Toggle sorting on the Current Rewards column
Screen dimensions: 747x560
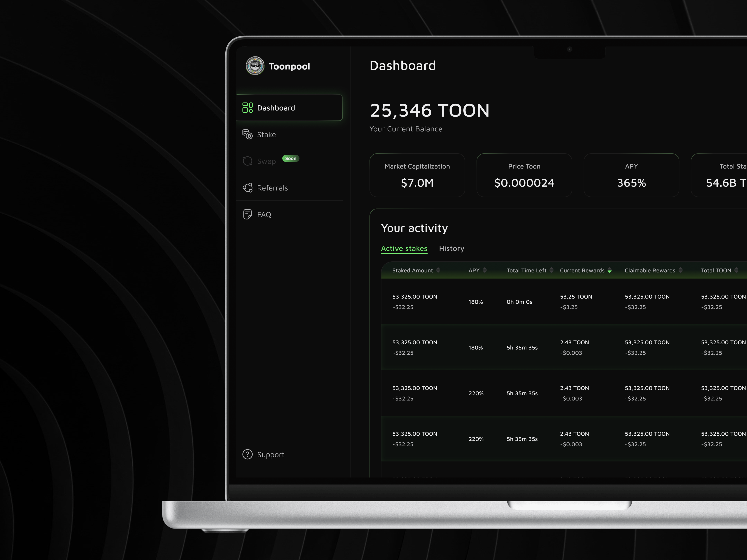click(610, 270)
